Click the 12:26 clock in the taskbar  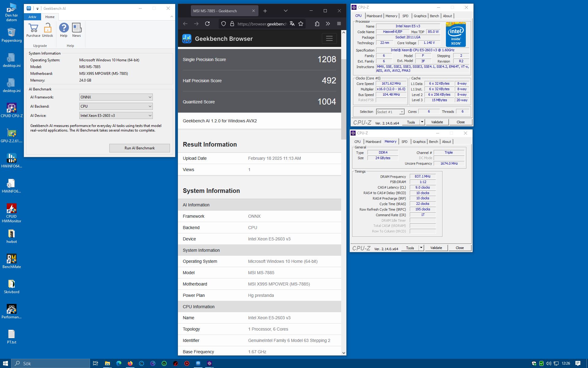click(x=566, y=363)
